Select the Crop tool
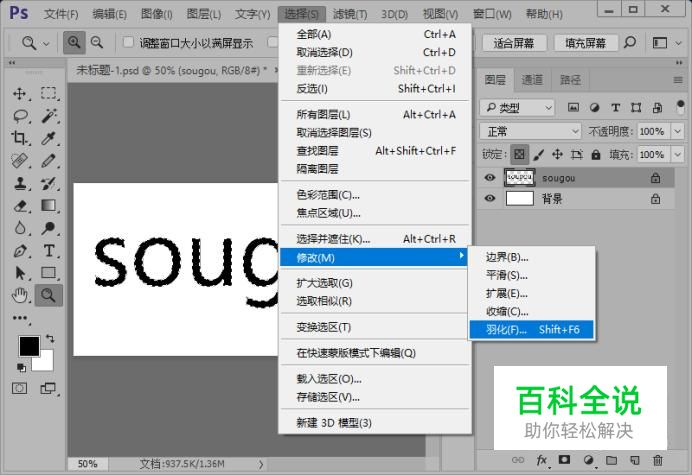Image resolution: width=692 pixels, height=475 pixels. [x=19, y=138]
